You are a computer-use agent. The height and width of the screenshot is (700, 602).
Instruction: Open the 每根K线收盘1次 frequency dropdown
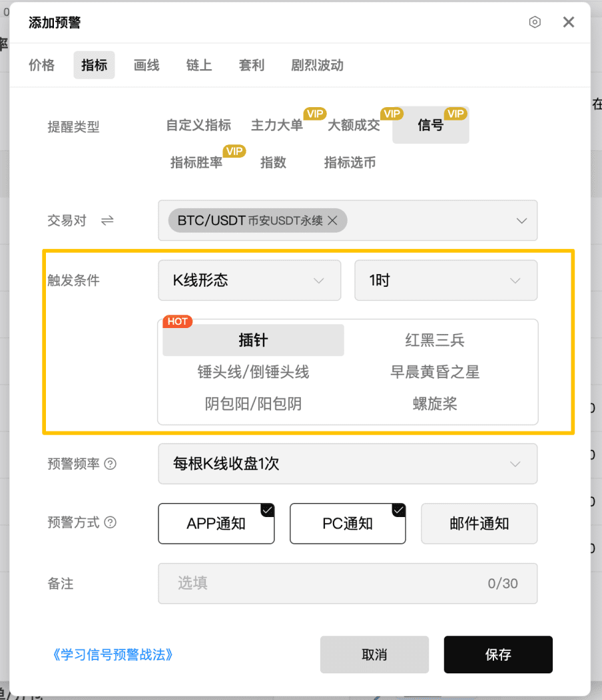[348, 464]
